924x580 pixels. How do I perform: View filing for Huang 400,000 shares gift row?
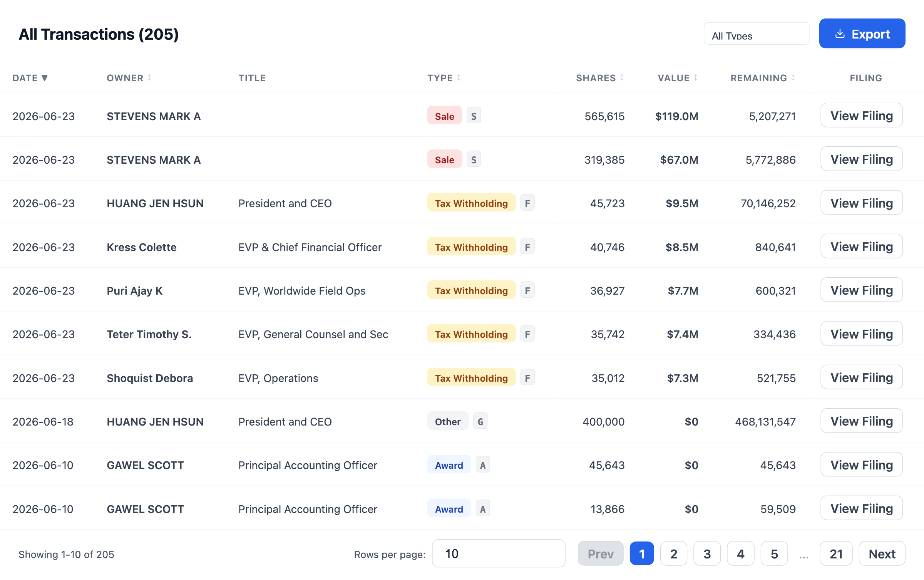pos(862,421)
